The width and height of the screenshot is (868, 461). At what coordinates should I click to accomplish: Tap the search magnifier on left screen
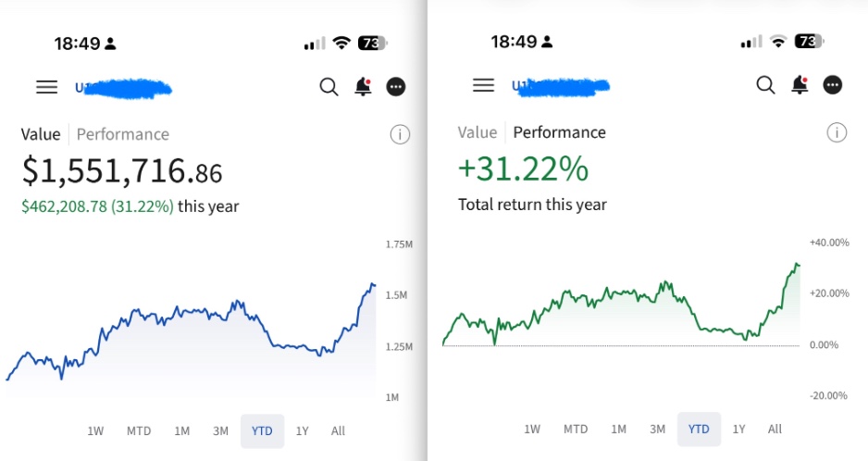click(x=329, y=87)
